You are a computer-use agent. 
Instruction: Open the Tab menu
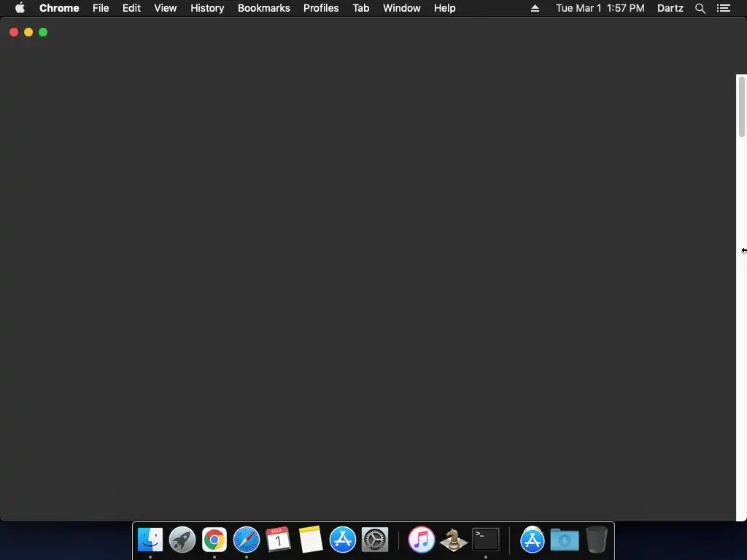pyautogui.click(x=360, y=8)
